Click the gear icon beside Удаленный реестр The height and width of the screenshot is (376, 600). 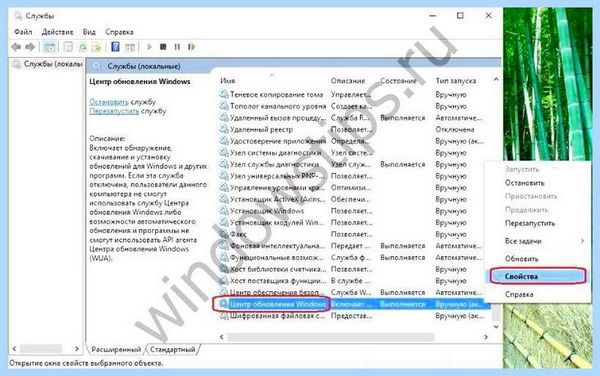pyautogui.click(x=224, y=129)
